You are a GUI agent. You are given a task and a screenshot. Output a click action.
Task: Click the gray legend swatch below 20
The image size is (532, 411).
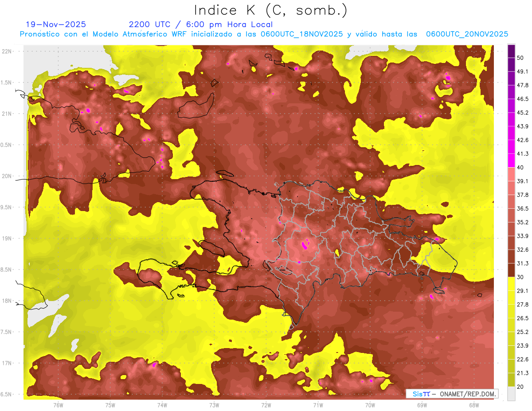[x=511, y=394]
